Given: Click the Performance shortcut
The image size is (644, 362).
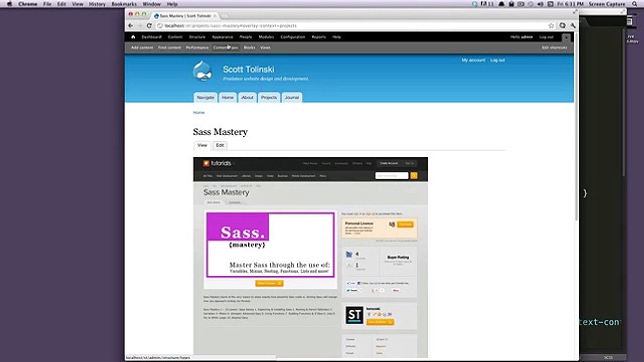Looking at the screenshot, I should (197, 48).
